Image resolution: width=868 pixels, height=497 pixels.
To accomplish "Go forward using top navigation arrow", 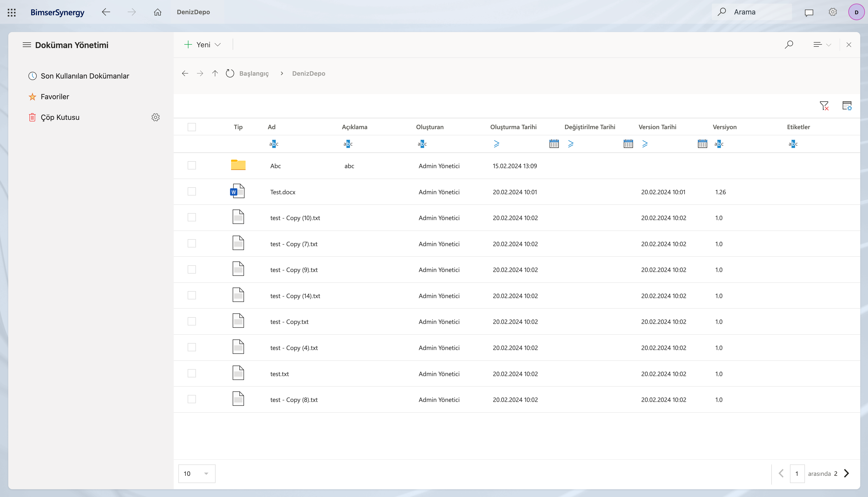I will (x=132, y=12).
